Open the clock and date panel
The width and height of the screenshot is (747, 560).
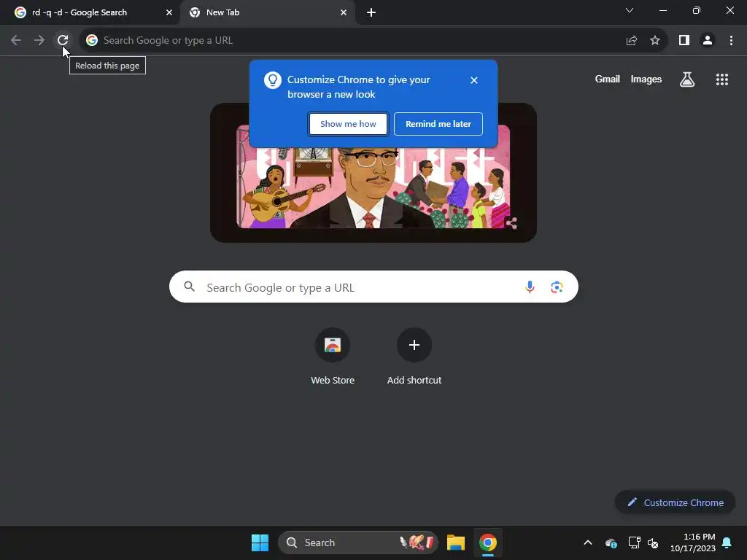point(693,542)
